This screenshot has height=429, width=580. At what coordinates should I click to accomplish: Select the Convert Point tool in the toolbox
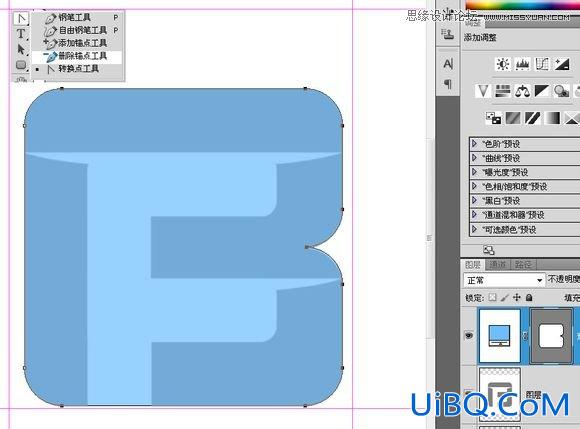(x=21, y=18)
